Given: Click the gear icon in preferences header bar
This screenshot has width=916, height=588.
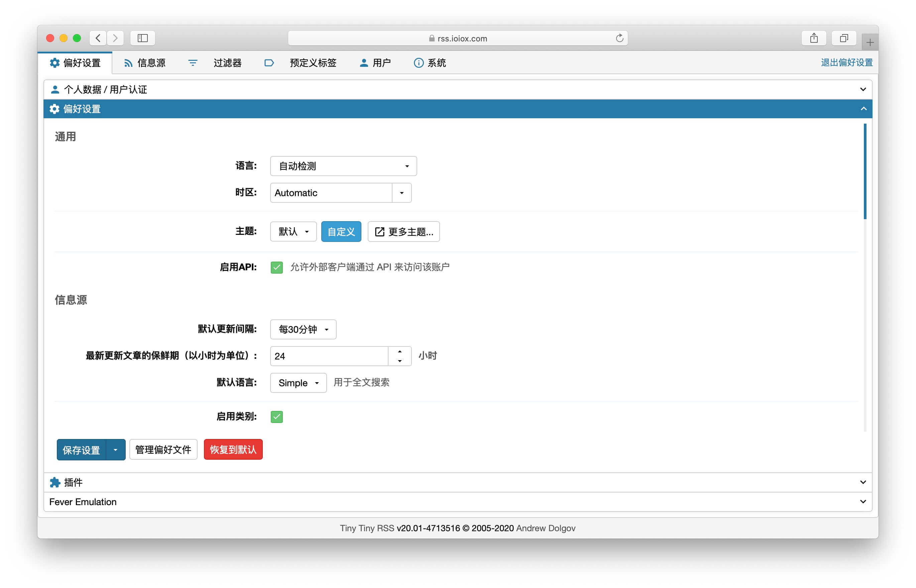Looking at the screenshot, I should (x=54, y=109).
